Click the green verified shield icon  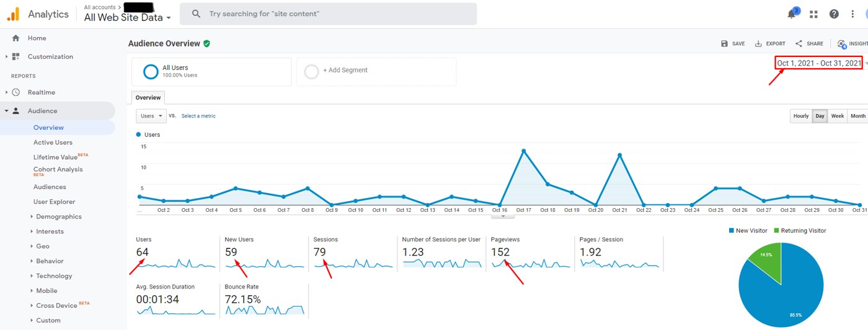click(206, 43)
